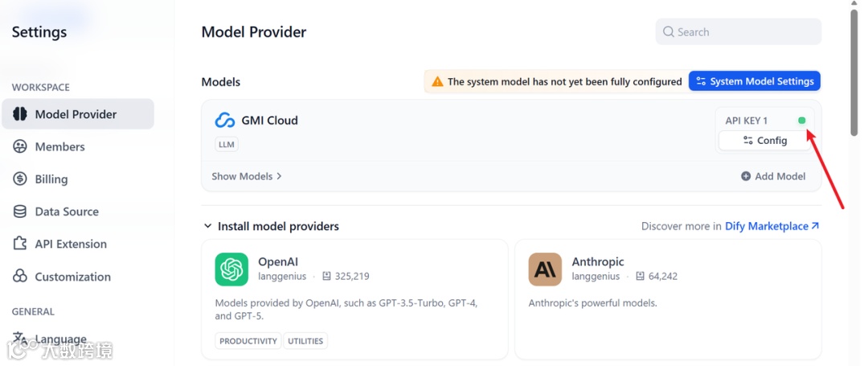Viewport: 868px width, 366px height.
Task: Click the GMI Cloud logo icon
Action: click(225, 121)
